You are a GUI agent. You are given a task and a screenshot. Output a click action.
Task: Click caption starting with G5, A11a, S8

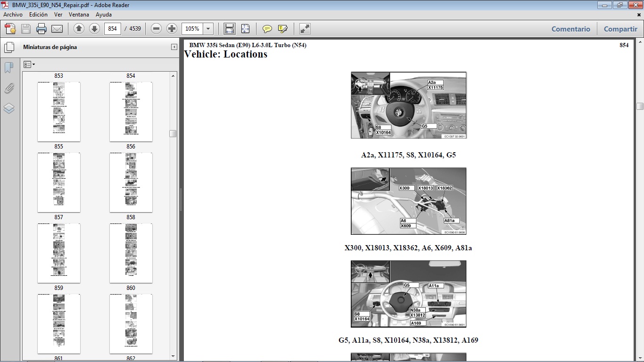point(408,340)
